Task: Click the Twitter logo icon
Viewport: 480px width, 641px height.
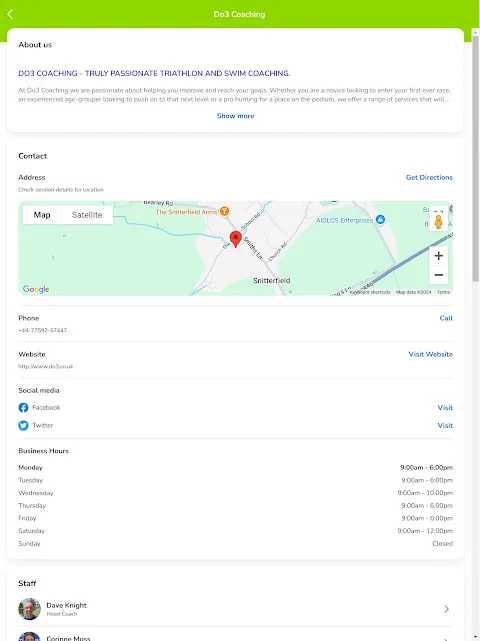Action: click(x=23, y=426)
